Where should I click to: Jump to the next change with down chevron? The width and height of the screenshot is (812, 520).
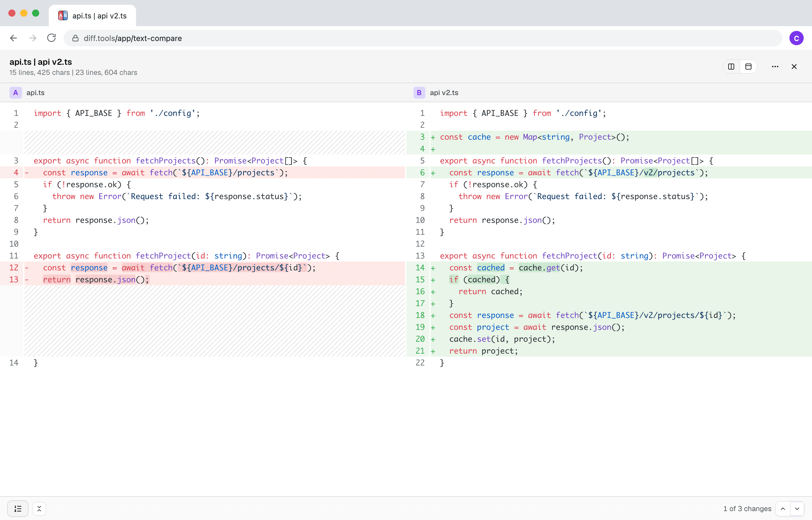click(797, 508)
